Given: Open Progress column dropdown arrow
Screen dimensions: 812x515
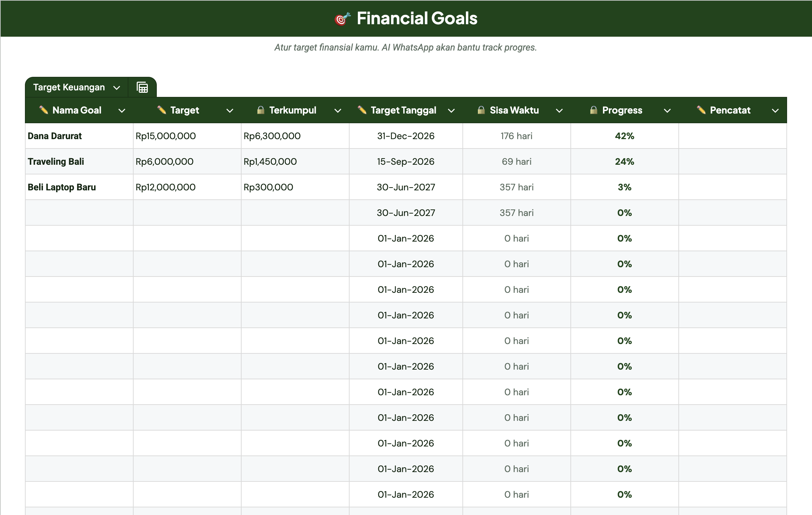Looking at the screenshot, I should tap(667, 111).
